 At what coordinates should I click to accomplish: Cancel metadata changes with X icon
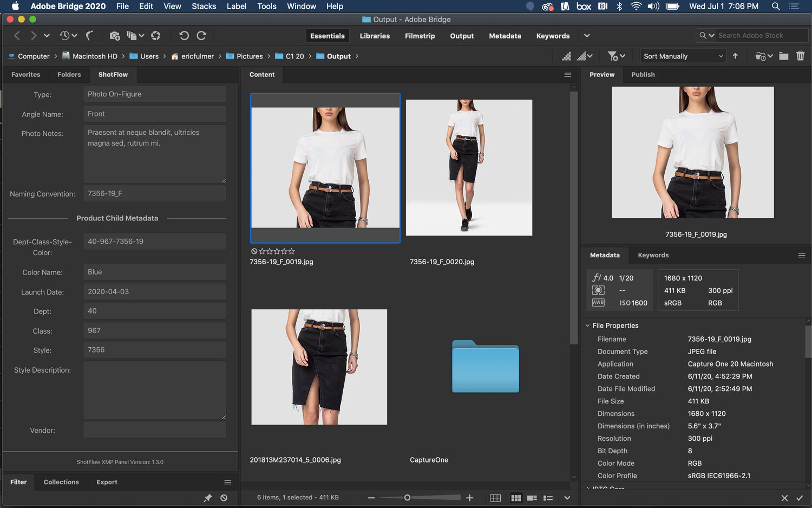point(784,498)
